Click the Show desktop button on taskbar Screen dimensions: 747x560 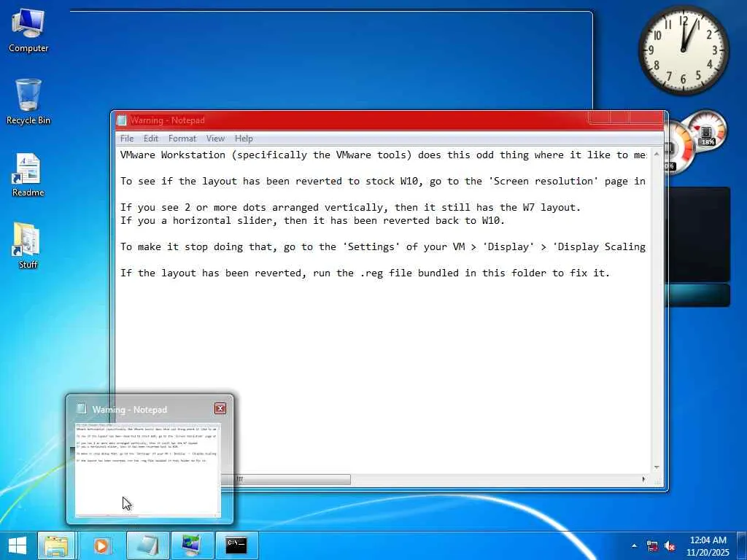(x=743, y=545)
